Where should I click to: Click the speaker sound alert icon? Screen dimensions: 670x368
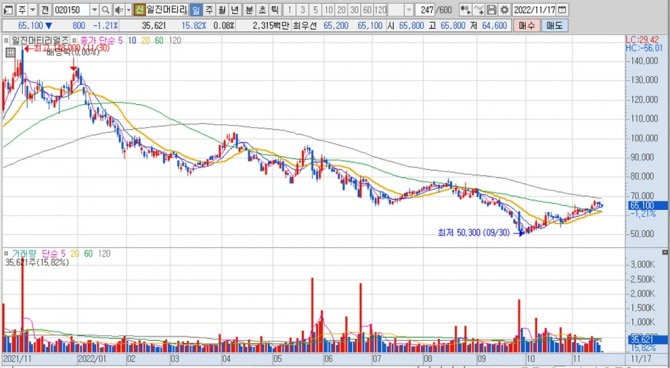pos(119,10)
